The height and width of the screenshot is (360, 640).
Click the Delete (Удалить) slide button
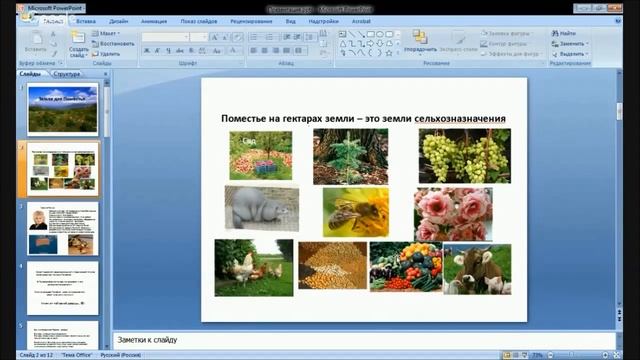coord(106,54)
